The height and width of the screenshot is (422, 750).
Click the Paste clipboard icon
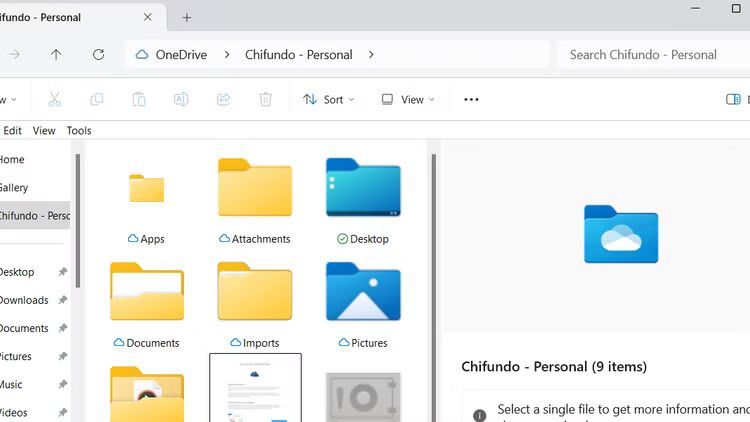[139, 99]
